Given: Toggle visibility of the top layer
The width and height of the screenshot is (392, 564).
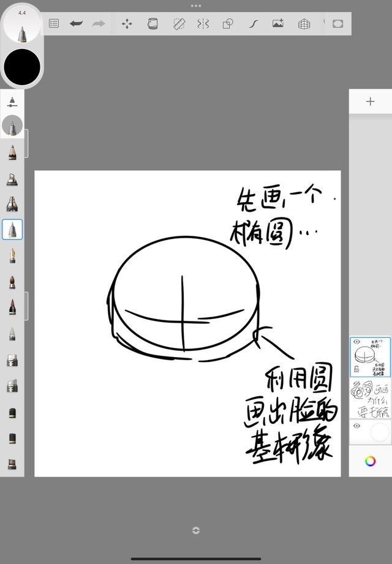Looking at the screenshot, I should tap(356, 342).
